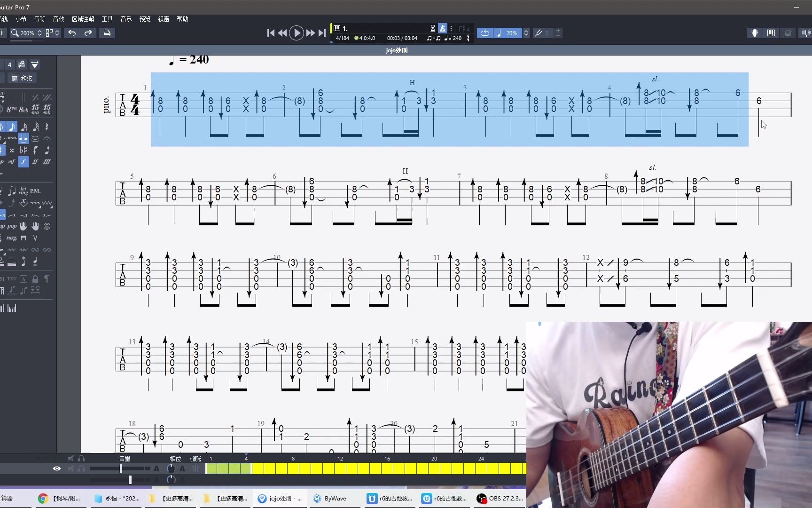The height and width of the screenshot is (508, 812).
Task: Open the 区域注解 menu
Action: click(83, 19)
